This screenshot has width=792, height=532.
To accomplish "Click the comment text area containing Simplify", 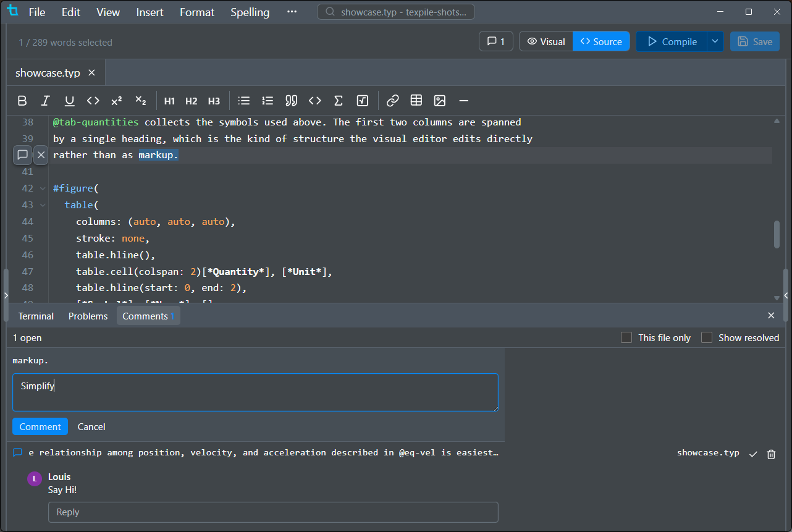I will (255, 392).
